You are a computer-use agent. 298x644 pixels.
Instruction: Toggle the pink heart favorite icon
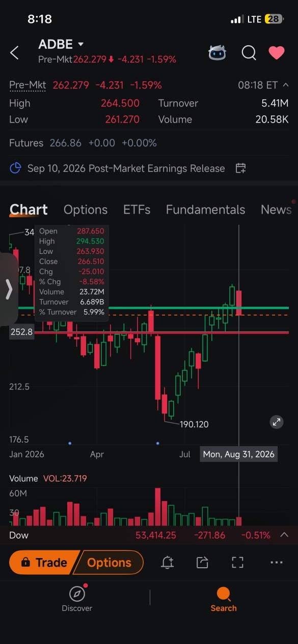276,52
